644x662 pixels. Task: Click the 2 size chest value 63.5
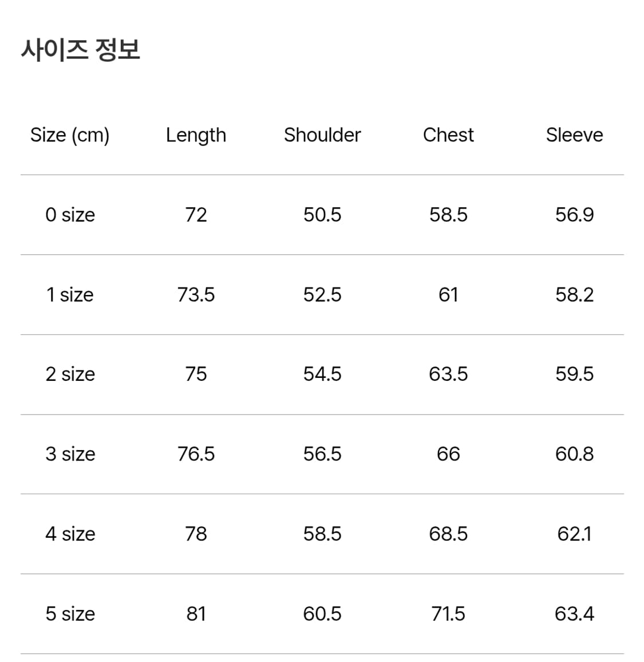[x=448, y=375]
